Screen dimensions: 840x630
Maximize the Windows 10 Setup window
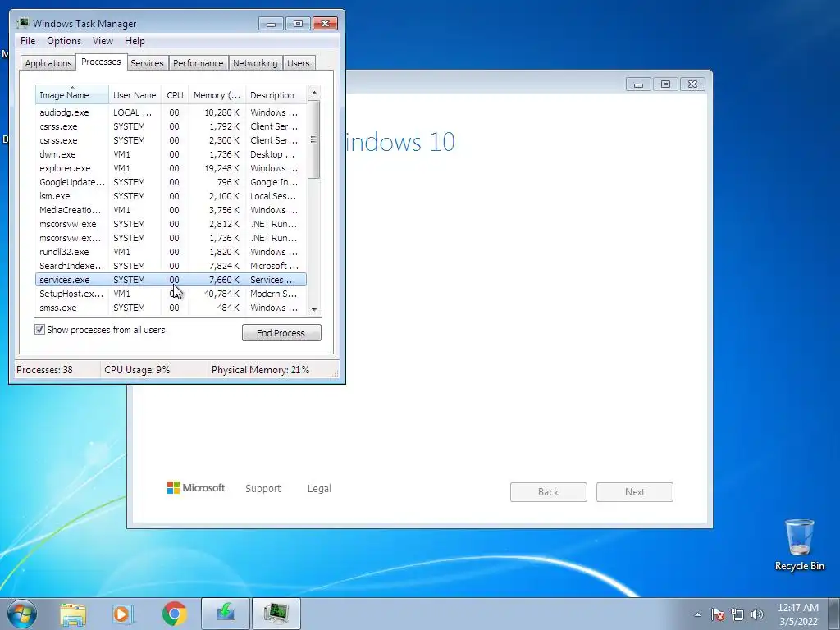665,84
